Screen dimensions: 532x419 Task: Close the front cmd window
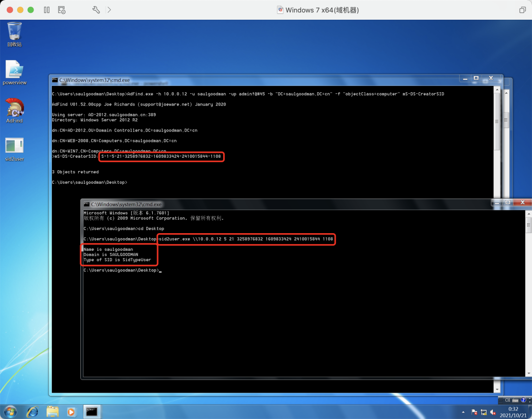(x=523, y=203)
